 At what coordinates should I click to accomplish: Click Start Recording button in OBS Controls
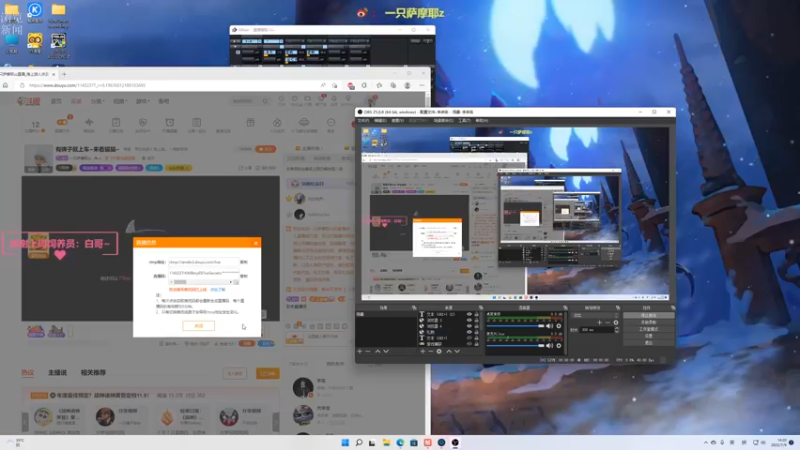(x=648, y=322)
